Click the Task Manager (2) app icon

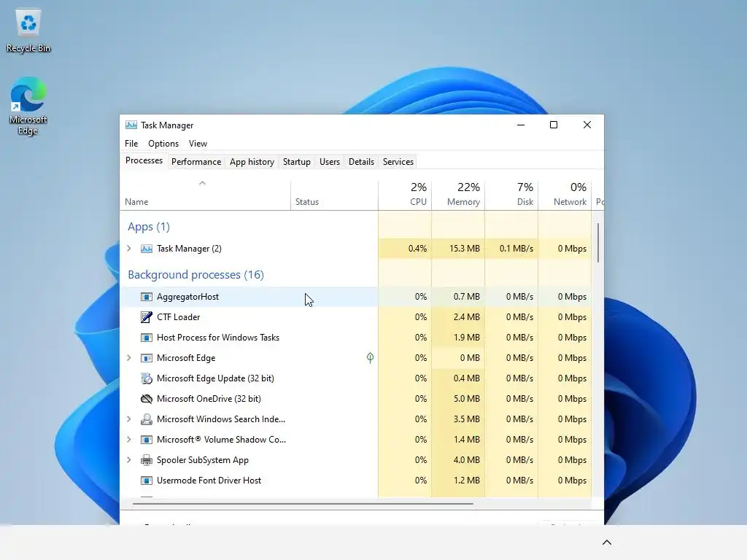147,249
